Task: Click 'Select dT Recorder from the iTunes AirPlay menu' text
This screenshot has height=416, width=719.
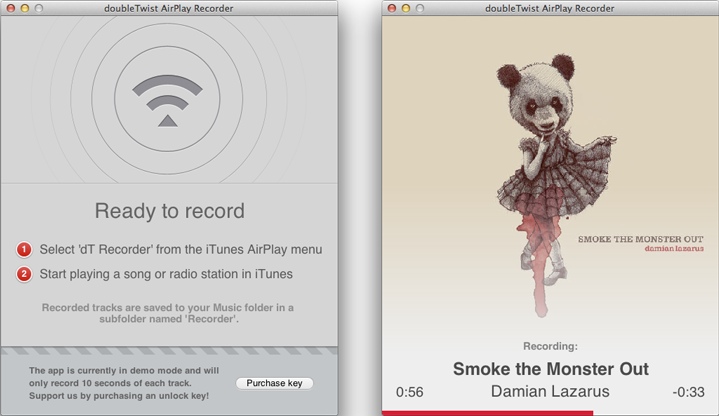Action: click(x=181, y=250)
